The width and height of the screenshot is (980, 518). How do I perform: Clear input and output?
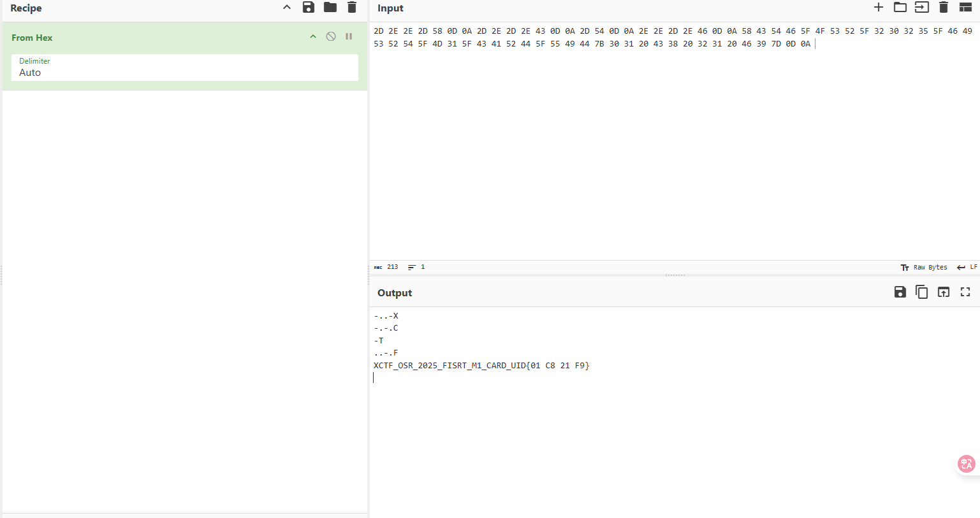(944, 8)
